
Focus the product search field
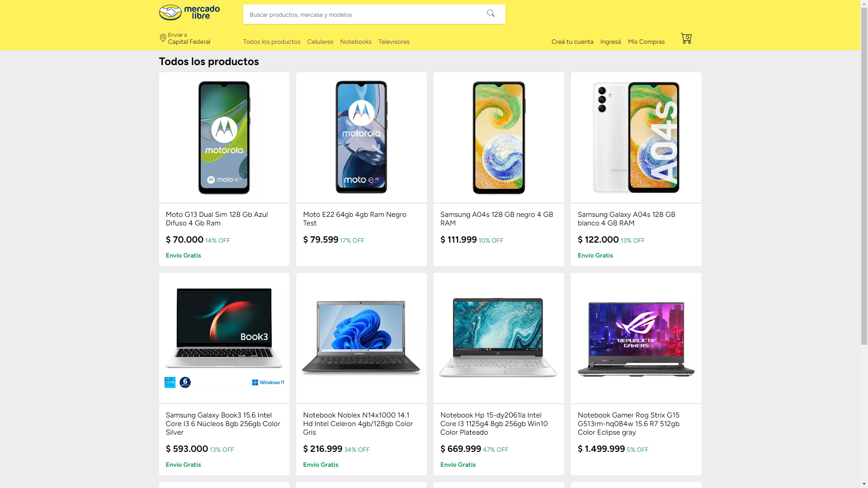[x=364, y=14]
